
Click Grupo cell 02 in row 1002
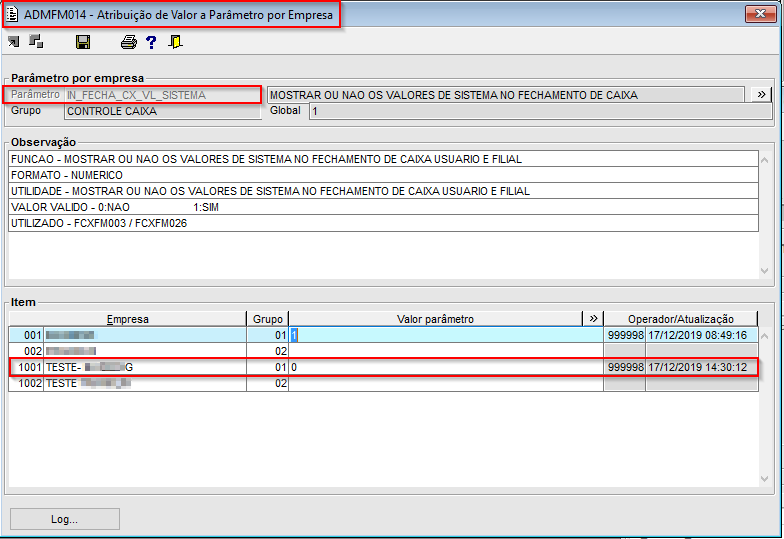(268, 383)
